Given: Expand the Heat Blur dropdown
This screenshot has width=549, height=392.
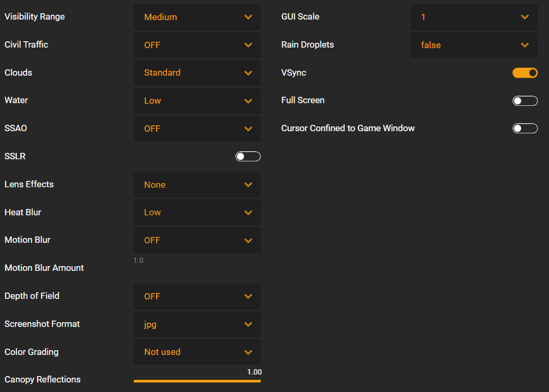Looking at the screenshot, I should click(x=197, y=212).
